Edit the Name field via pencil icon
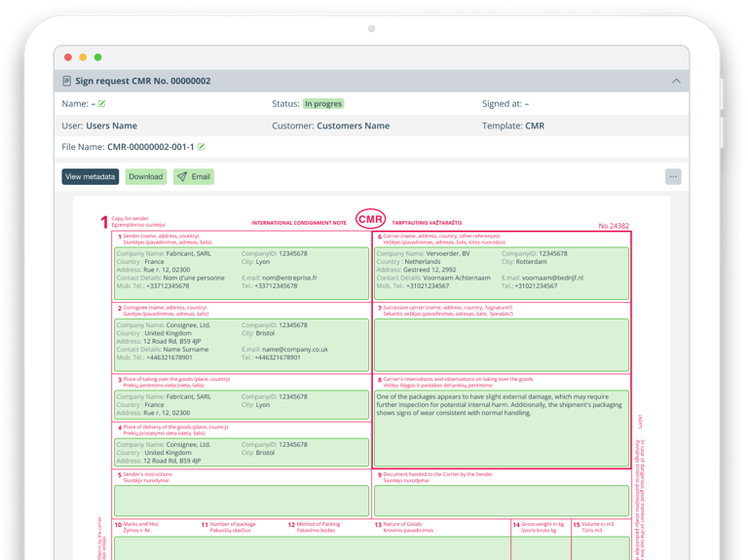Viewport: 748px width, 560px height. (x=101, y=103)
